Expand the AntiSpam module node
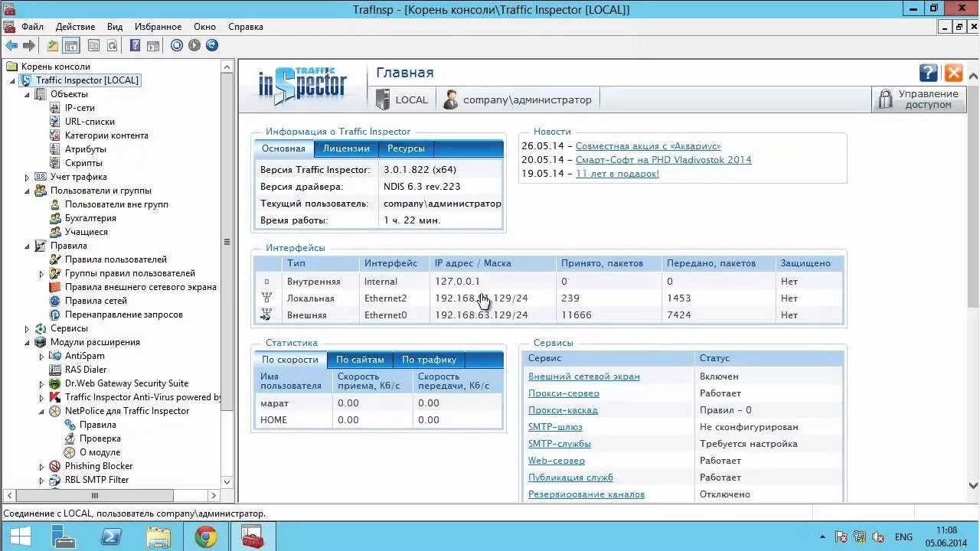The image size is (980, 551). pos(41,356)
